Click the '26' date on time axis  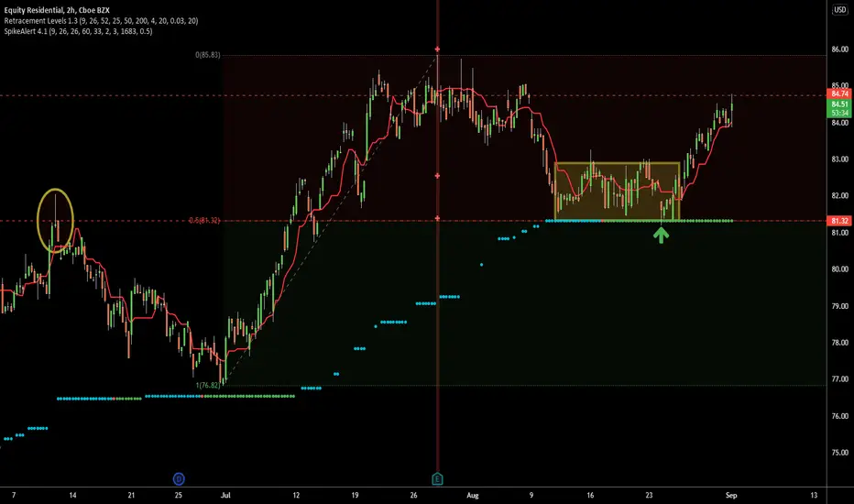(413, 495)
